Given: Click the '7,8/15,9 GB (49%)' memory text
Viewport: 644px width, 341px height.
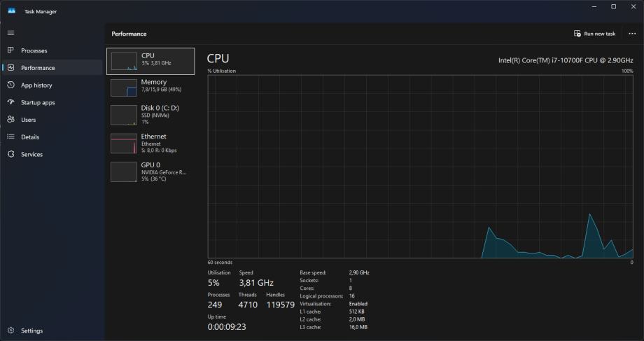Looking at the screenshot, I should pyautogui.click(x=161, y=89).
